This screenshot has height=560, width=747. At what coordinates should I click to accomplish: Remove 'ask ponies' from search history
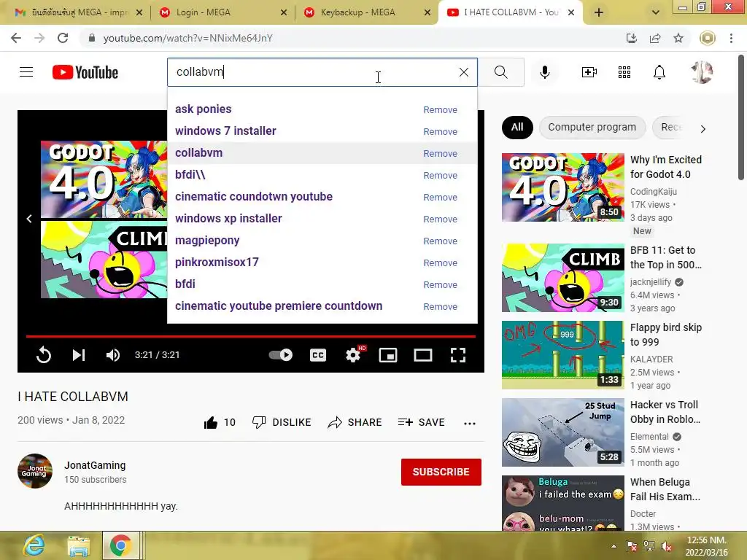440,109
